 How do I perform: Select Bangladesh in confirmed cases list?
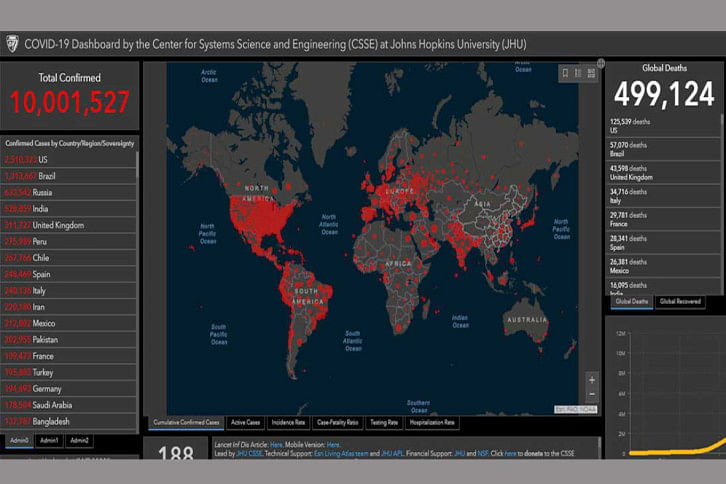[69, 421]
